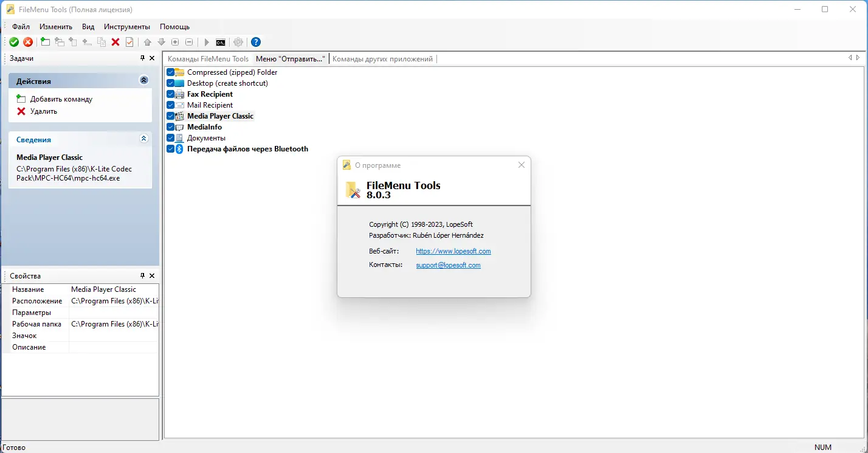Click the paste/duplicate command toolbar icon

coord(101,41)
